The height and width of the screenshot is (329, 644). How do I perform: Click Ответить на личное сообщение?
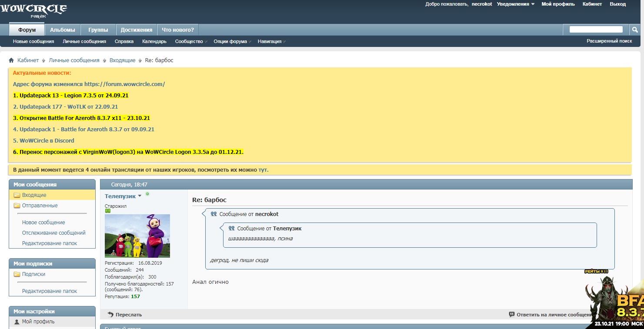click(550, 314)
